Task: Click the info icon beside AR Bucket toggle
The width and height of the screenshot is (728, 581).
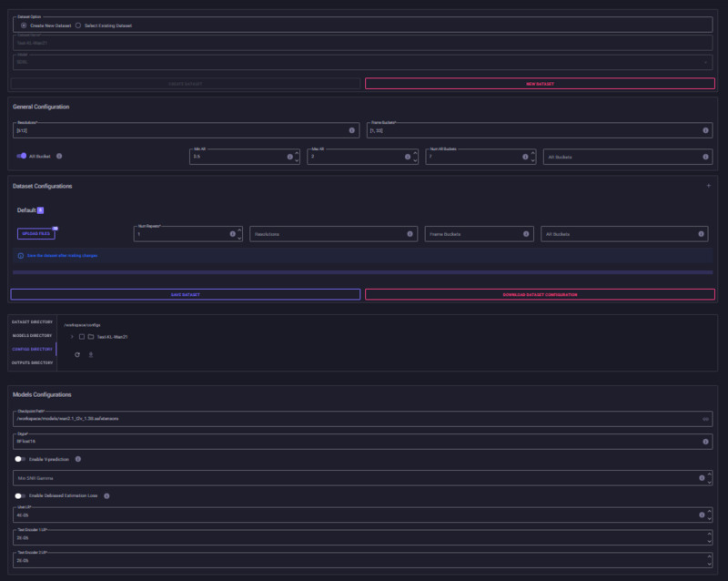Action: click(59, 156)
